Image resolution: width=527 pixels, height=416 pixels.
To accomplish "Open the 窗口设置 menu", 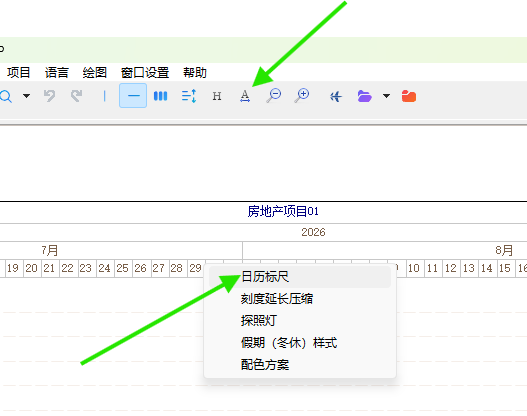I will (x=145, y=73).
